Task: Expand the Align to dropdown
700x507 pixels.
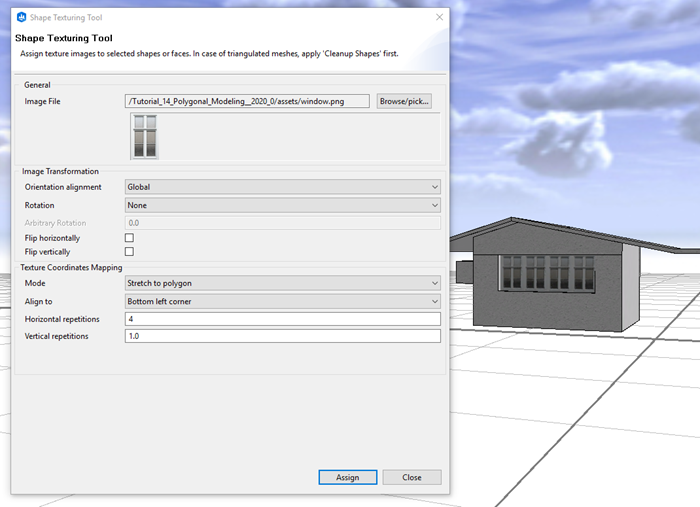Action: [x=282, y=301]
